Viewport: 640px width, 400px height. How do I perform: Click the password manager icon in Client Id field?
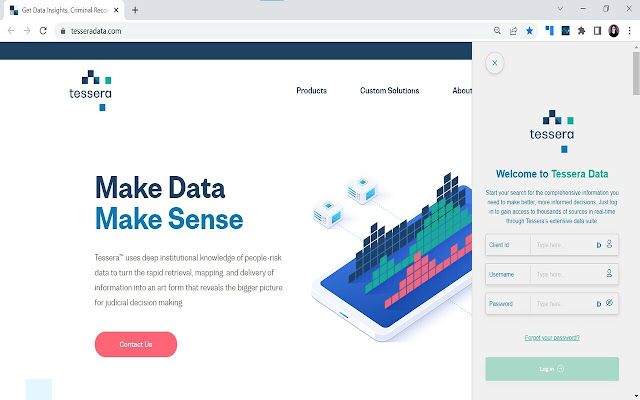point(599,245)
